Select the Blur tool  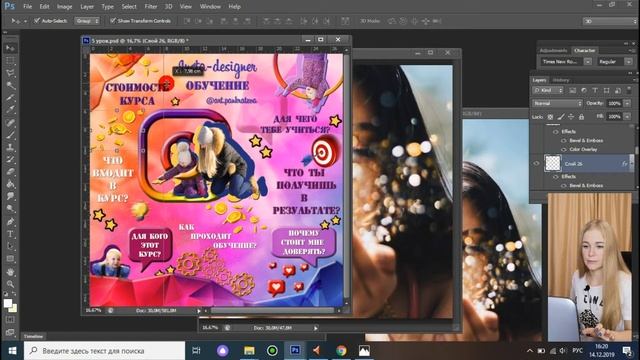pos(10,197)
